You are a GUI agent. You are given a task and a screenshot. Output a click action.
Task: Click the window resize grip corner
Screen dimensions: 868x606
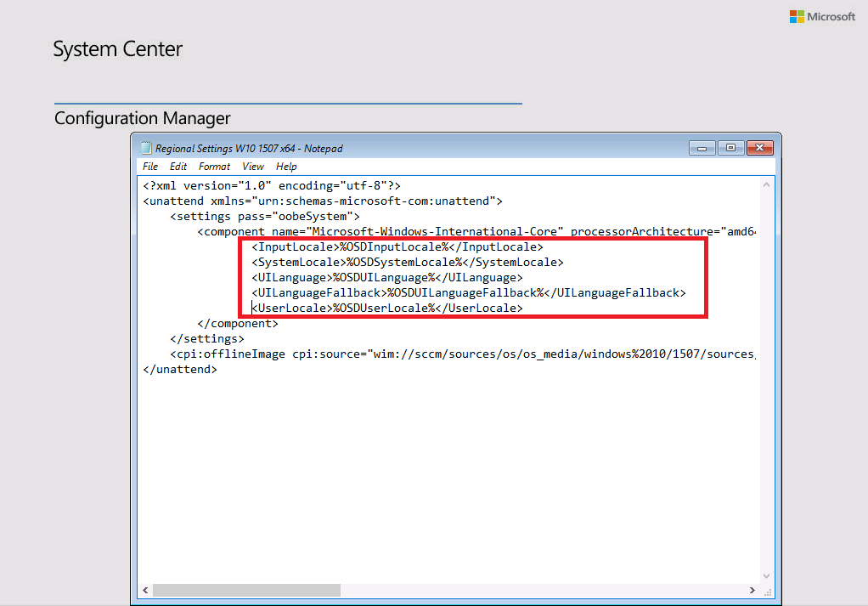(x=767, y=592)
